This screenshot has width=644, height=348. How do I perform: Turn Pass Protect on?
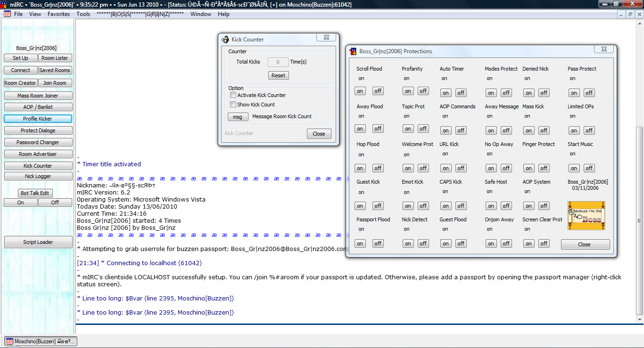point(574,93)
